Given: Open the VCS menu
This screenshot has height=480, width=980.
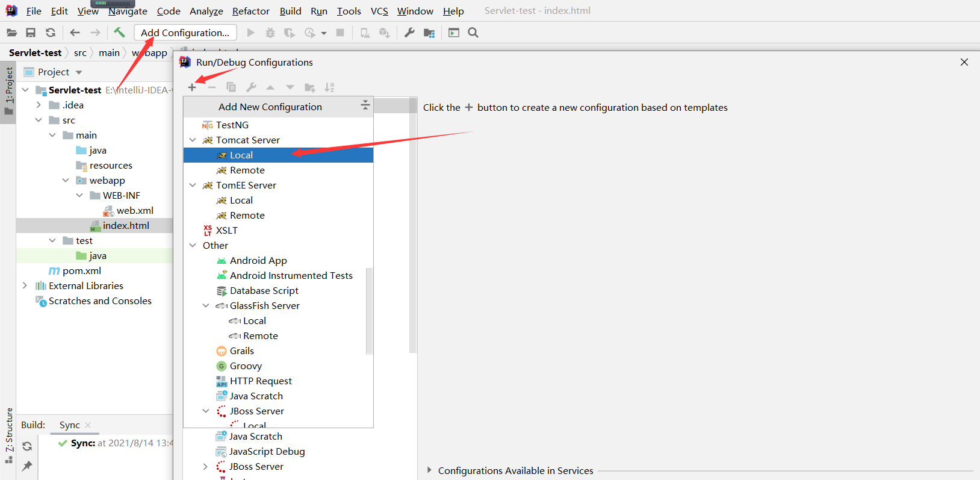Looking at the screenshot, I should [x=379, y=11].
